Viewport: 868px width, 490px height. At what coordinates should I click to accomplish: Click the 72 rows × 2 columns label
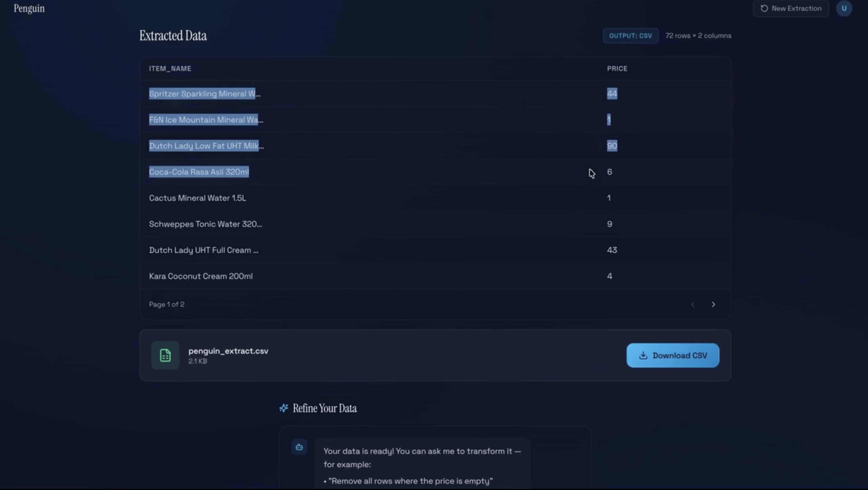[x=698, y=36]
